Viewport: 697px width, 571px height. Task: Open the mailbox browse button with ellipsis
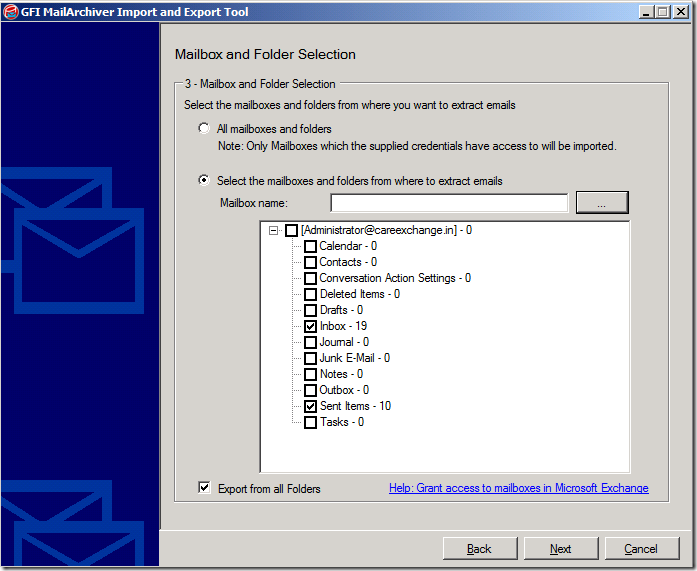(x=602, y=203)
